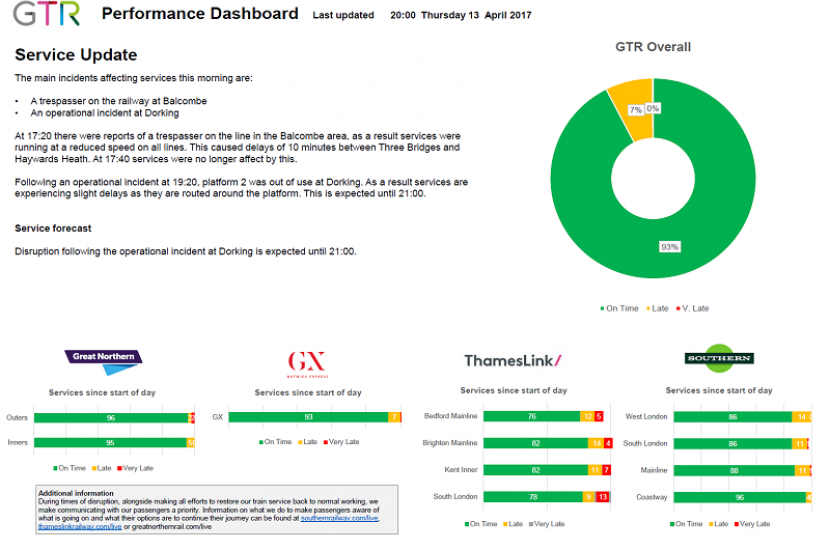Select the Great Northern Outers green bar

110,418
